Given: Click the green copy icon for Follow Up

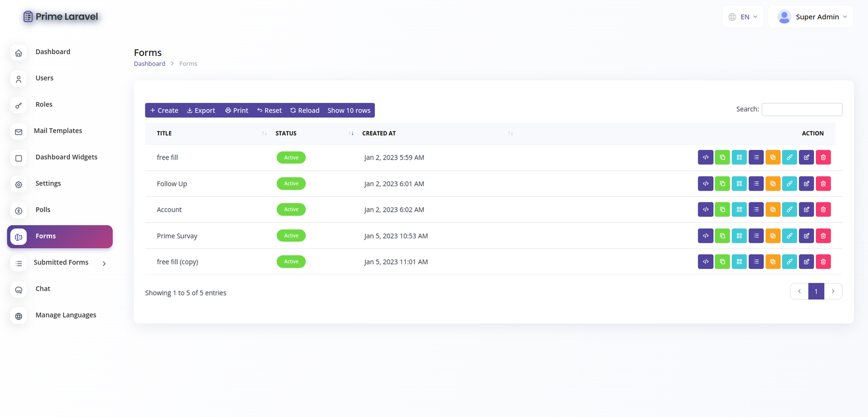Looking at the screenshot, I should [x=722, y=184].
